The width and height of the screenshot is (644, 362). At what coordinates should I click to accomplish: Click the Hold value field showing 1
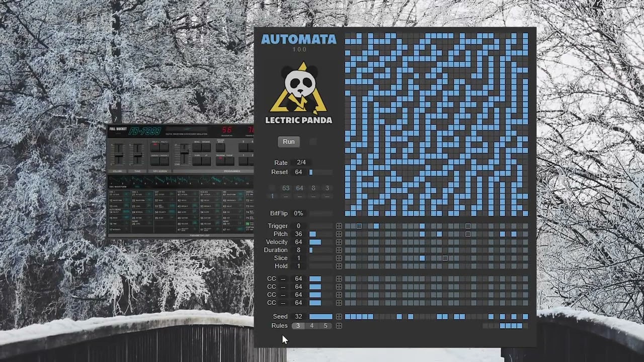pyautogui.click(x=298, y=266)
